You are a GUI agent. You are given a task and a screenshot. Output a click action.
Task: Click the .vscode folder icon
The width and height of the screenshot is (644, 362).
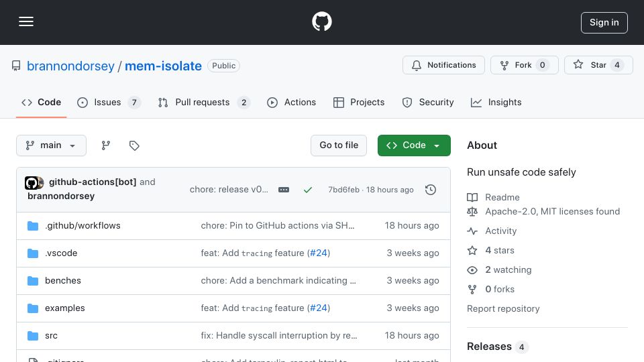pyautogui.click(x=33, y=253)
